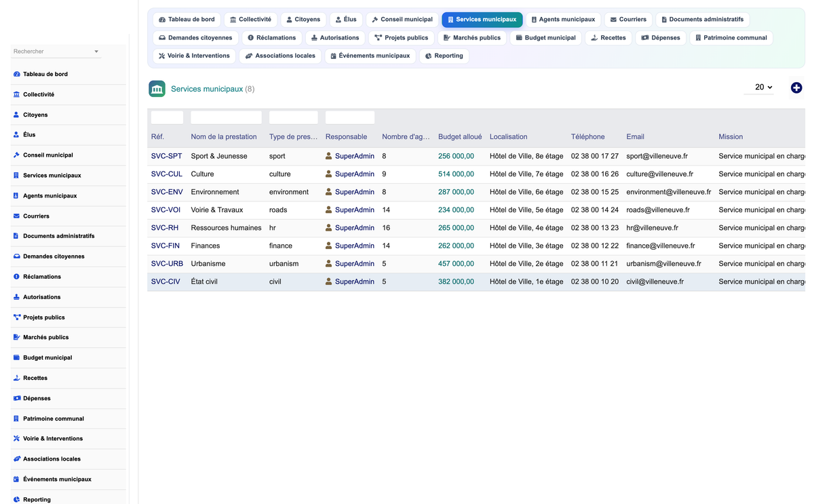Open the Demandes citoyennes top tab
The image size is (814, 504).
pyautogui.click(x=195, y=38)
